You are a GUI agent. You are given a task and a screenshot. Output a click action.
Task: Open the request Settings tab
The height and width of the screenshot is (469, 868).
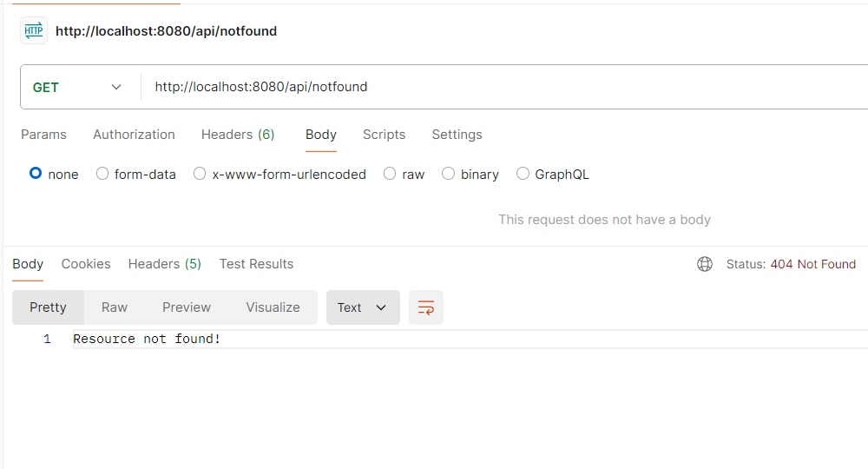pyautogui.click(x=457, y=135)
